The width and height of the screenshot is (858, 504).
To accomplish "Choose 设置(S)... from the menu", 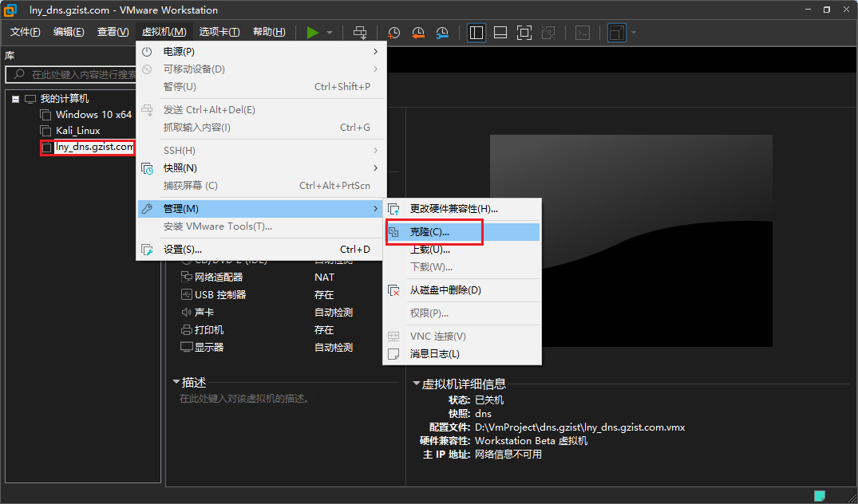I will pos(260,250).
